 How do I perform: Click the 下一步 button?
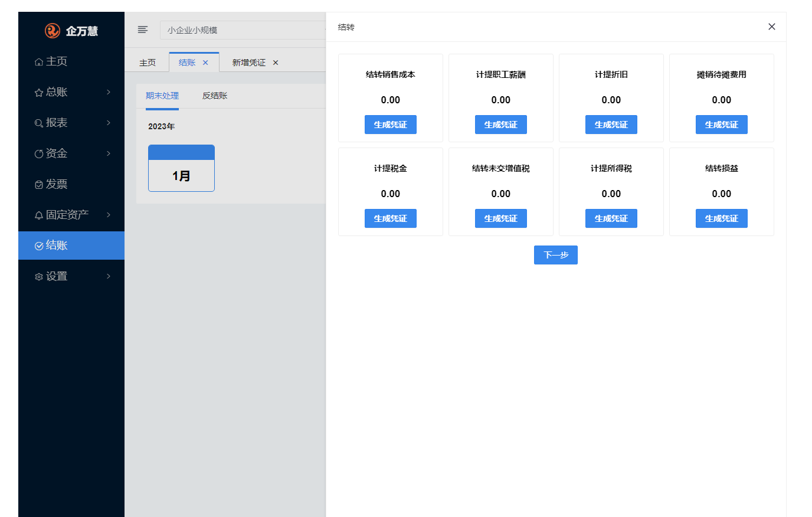point(555,255)
